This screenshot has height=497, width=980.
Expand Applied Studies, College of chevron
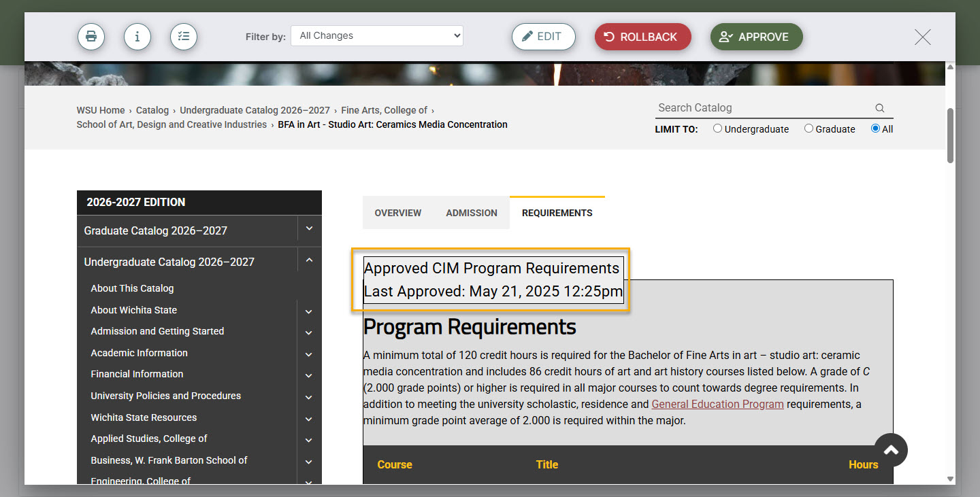(308, 441)
